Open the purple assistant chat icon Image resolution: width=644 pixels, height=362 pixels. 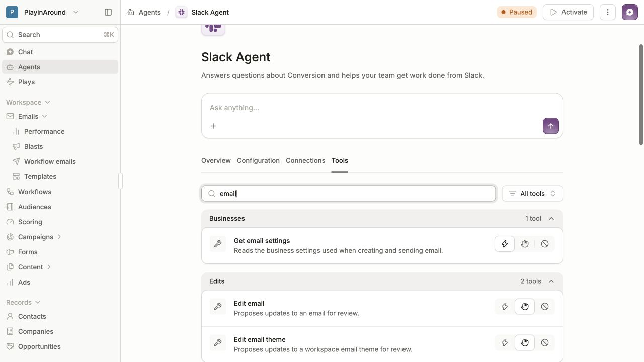point(630,12)
